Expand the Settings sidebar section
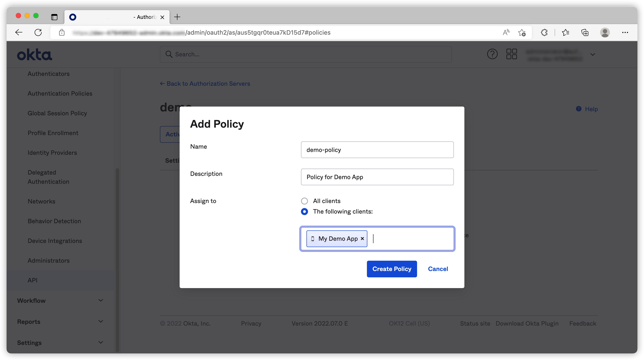Viewport: 644px width, 360px height. click(x=60, y=342)
